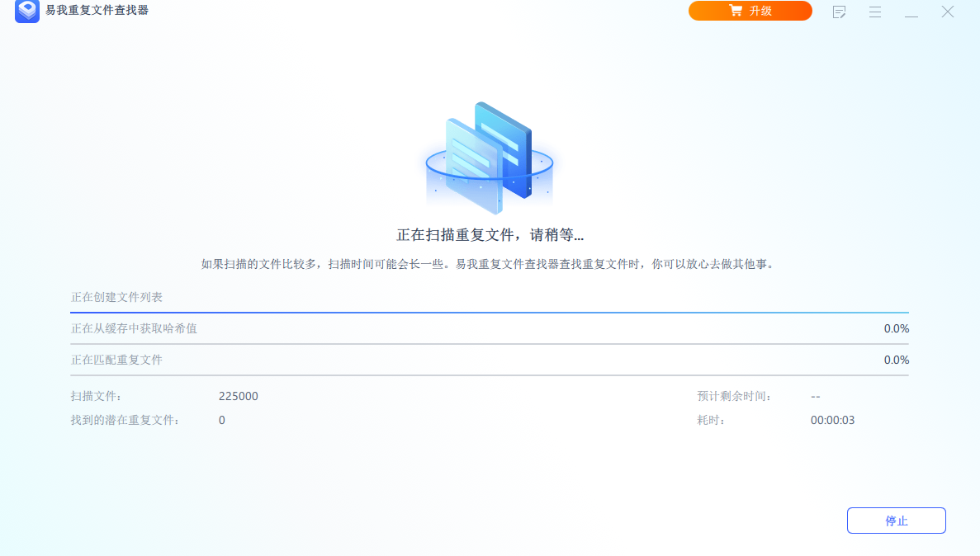Click the 升级 upgrade button text

pyautogui.click(x=760, y=11)
